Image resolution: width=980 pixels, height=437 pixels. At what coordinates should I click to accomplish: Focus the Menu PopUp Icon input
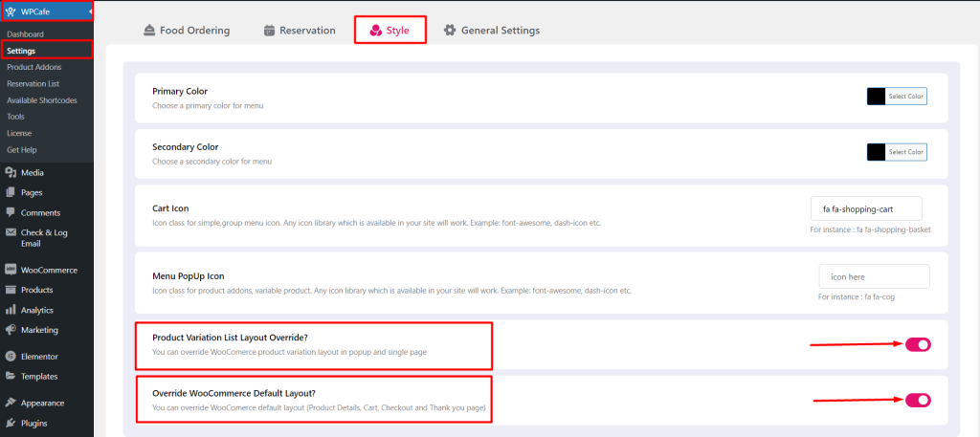(x=874, y=276)
